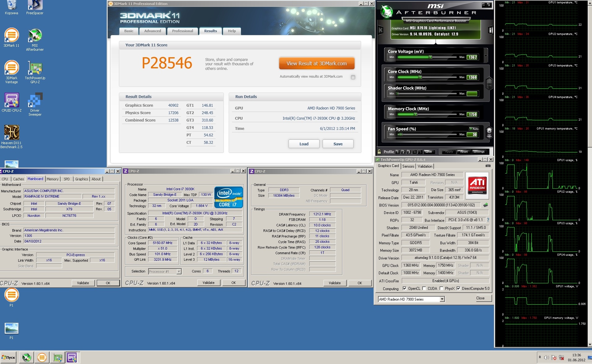The width and height of the screenshot is (592, 364).
Task: Click the GPU-Z taskbar button
Action: [x=58, y=358]
